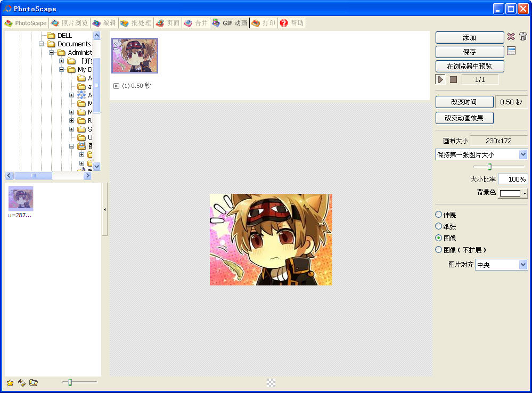Screen dimensions: 532x393
Task: Click the checkerboard icon below the canvas
Action: pos(271,383)
